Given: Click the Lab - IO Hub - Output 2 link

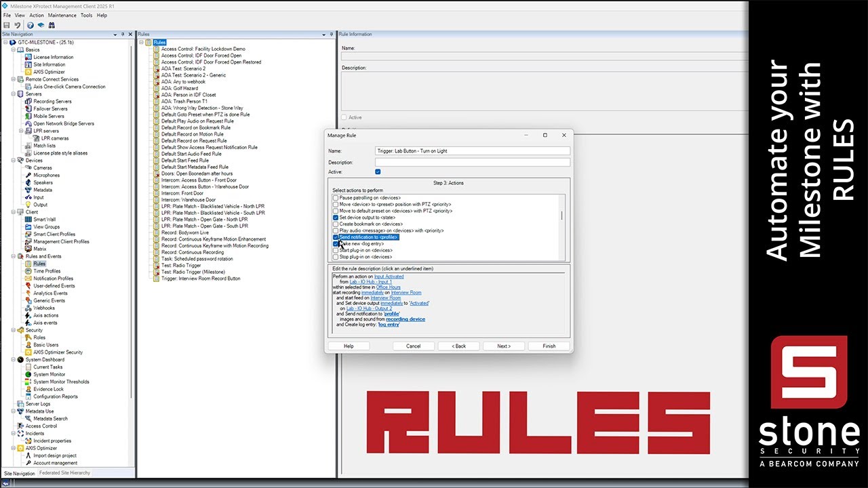Looking at the screenshot, I should tap(369, 308).
